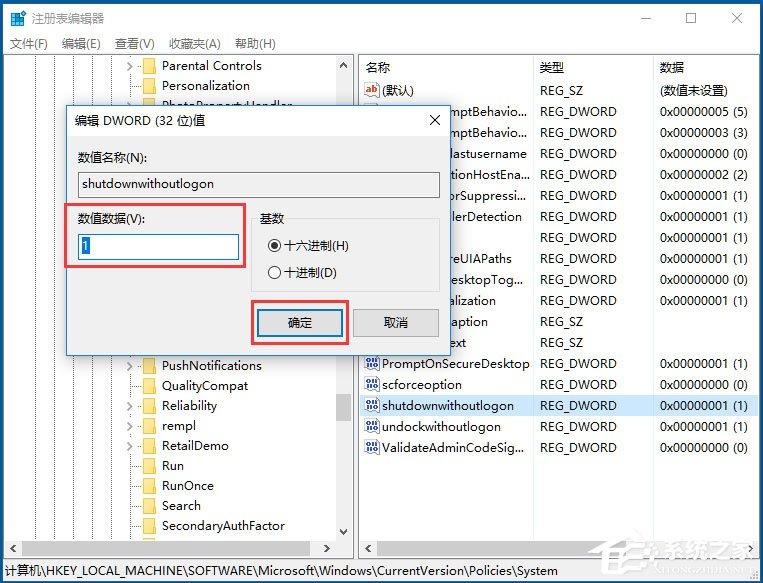This screenshot has height=583, width=763.
Task: Select the Personalization tree item label
Action: point(206,86)
